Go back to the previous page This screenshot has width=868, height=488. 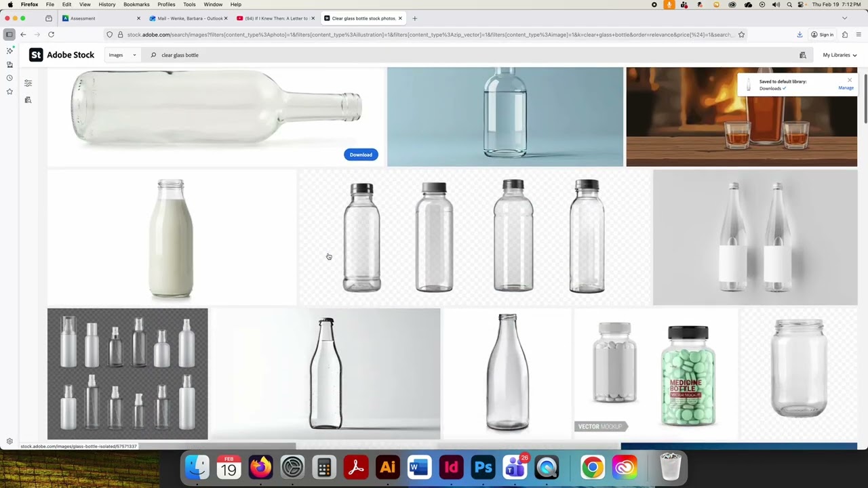coord(23,35)
